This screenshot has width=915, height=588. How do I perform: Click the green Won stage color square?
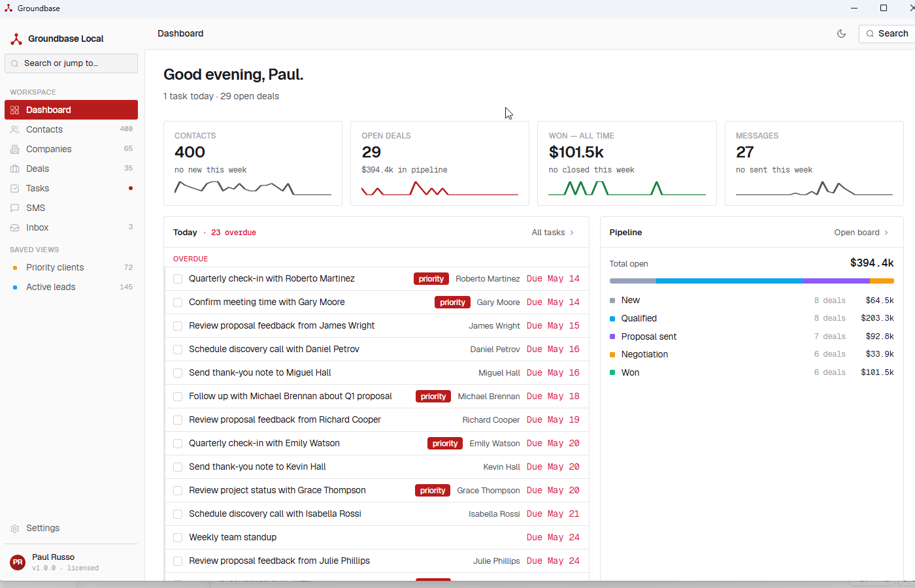pyautogui.click(x=612, y=372)
